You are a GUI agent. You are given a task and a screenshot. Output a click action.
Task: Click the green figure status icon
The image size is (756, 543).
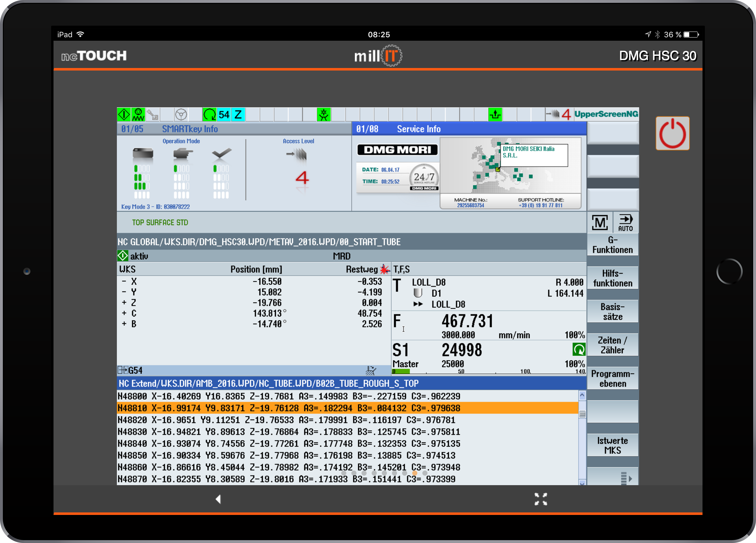(x=323, y=115)
